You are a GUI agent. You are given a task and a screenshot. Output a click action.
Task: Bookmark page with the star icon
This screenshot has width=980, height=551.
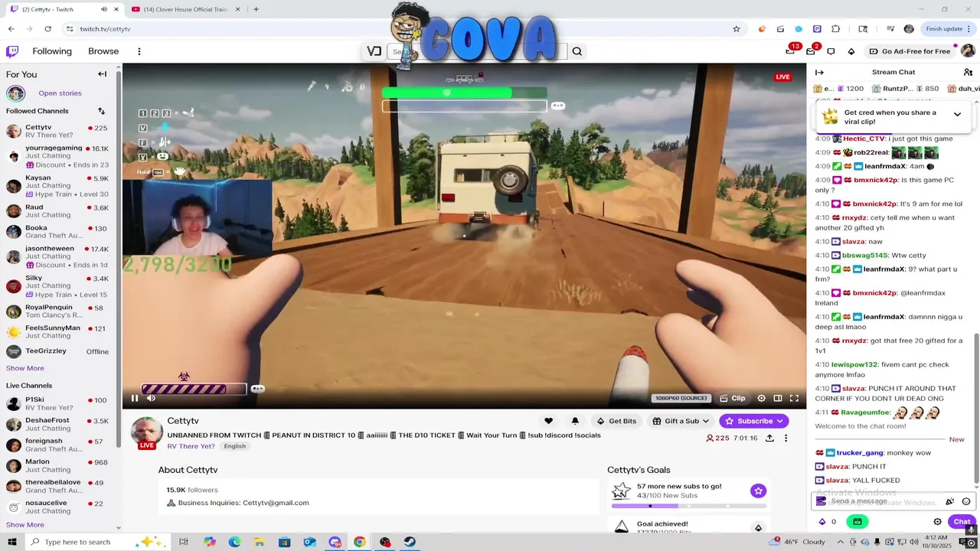coord(737,29)
